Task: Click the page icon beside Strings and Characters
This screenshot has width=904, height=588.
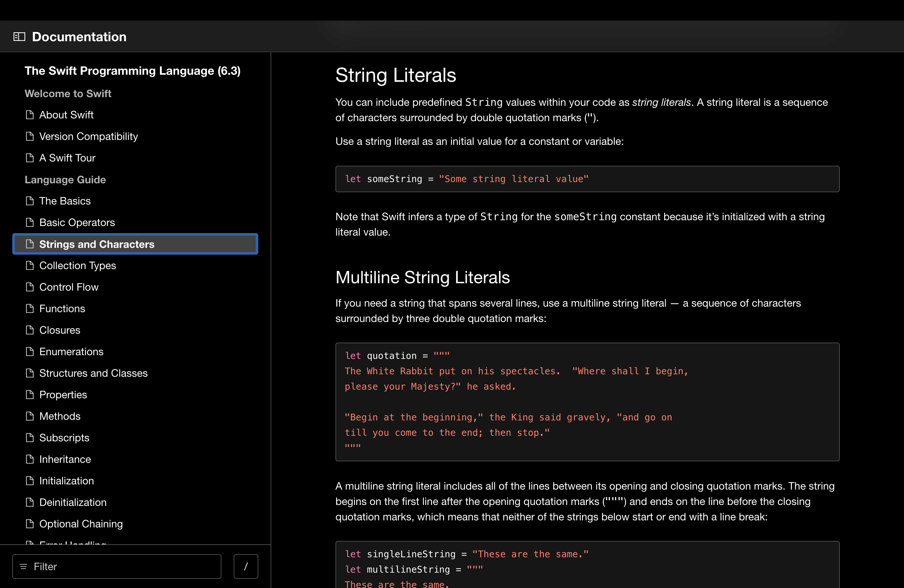Action: pos(30,244)
